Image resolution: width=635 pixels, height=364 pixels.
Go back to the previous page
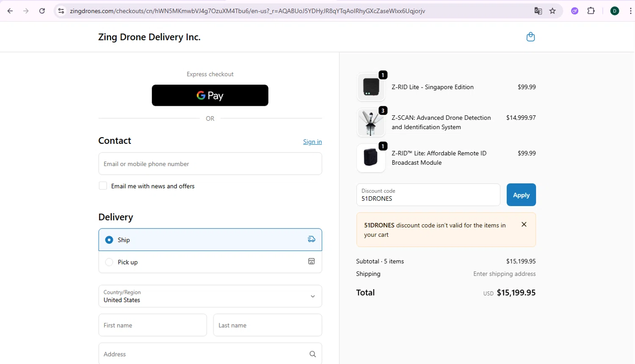click(x=10, y=11)
